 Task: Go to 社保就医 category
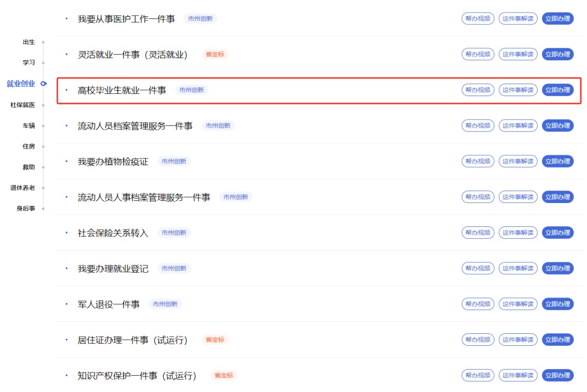point(22,105)
